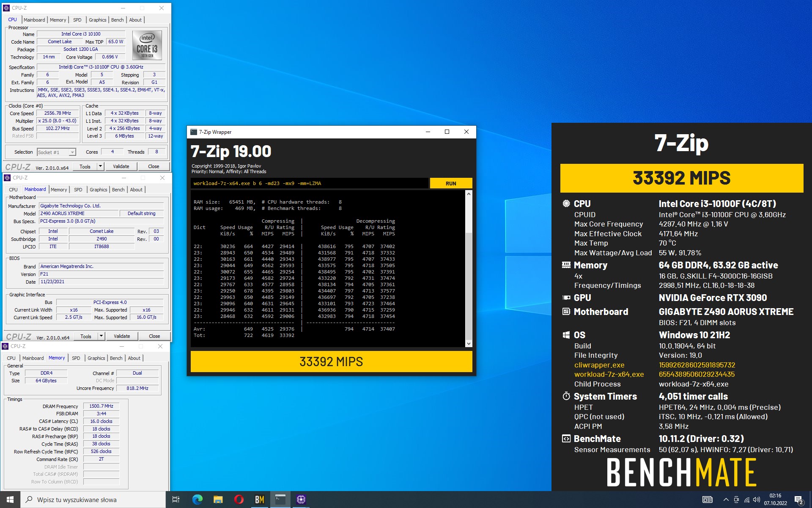This screenshot has width=812, height=508.
Task: Click the BenchMate section icon
Action: [566, 439]
